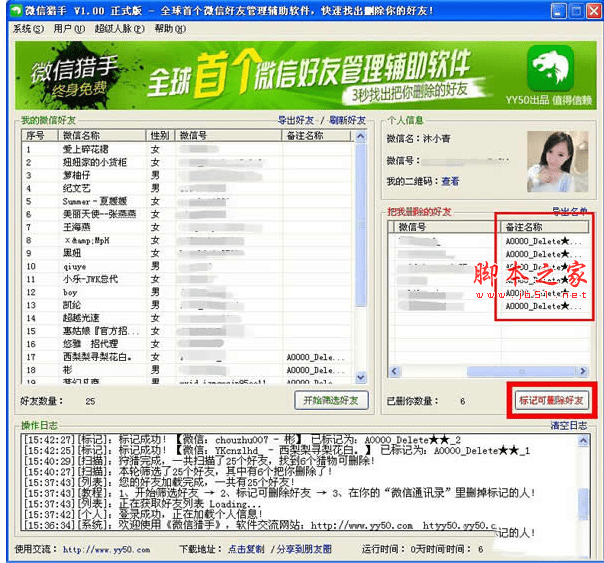This screenshot has width=604, height=563.
Task: Select friend row 美丽天使--张燕燕
Action: (x=187, y=214)
